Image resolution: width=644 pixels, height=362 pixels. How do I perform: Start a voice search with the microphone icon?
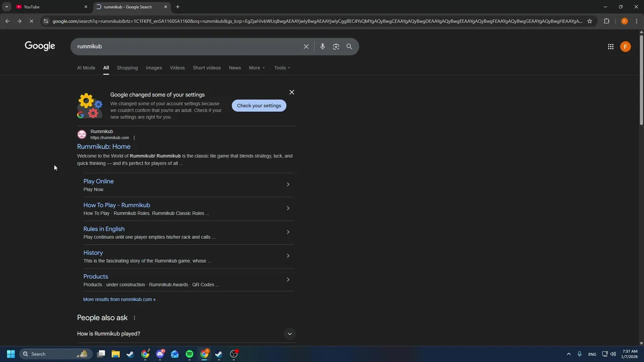pos(323,46)
